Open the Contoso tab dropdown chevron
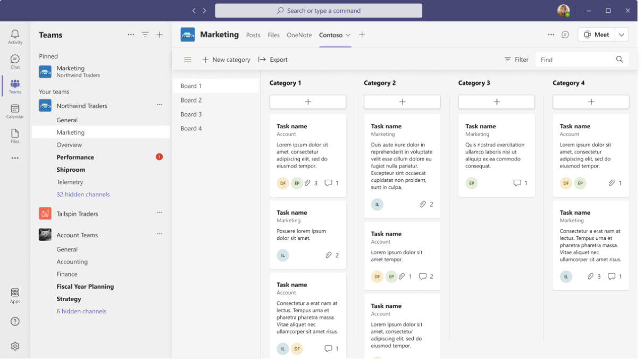Screen dimensions: 644x359 point(348,35)
